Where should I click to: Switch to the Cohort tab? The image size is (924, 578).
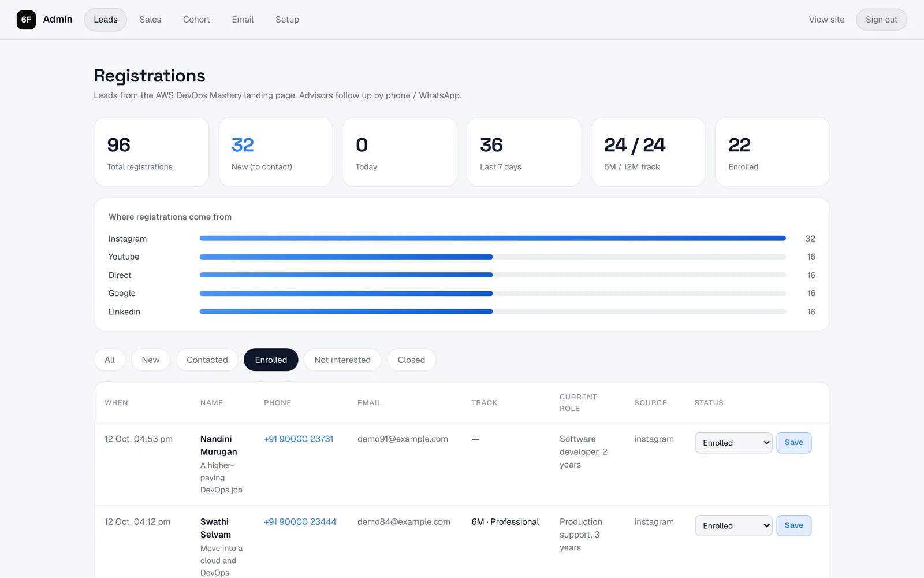click(x=196, y=20)
